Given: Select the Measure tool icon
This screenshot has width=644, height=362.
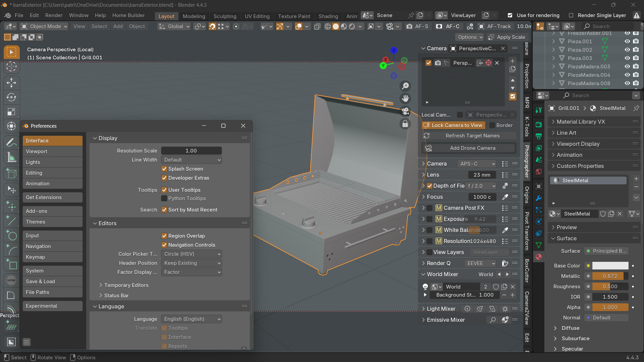Looking at the screenshot, I should point(11,157).
